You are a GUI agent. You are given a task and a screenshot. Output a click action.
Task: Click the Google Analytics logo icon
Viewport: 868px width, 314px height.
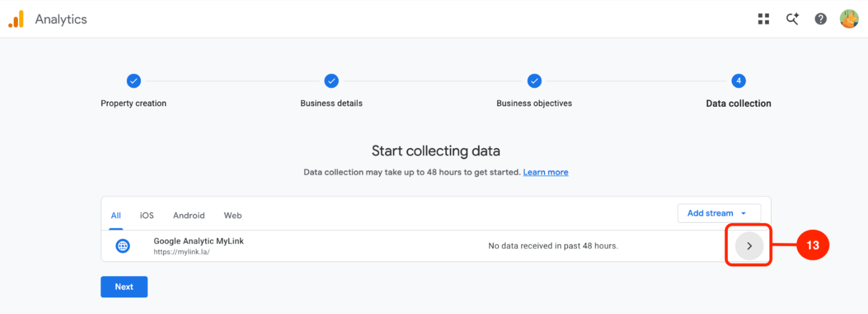[x=16, y=19]
